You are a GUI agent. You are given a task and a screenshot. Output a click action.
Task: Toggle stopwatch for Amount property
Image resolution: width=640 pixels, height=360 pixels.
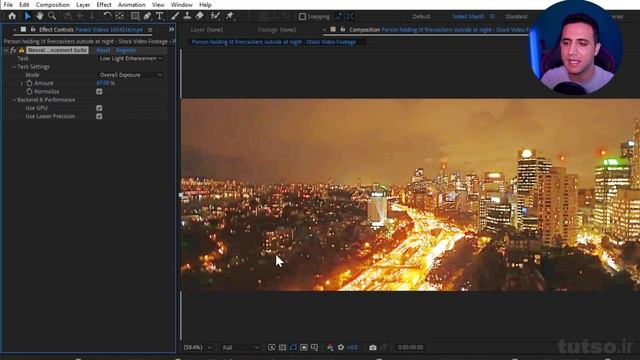pyautogui.click(x=29, y=83)
